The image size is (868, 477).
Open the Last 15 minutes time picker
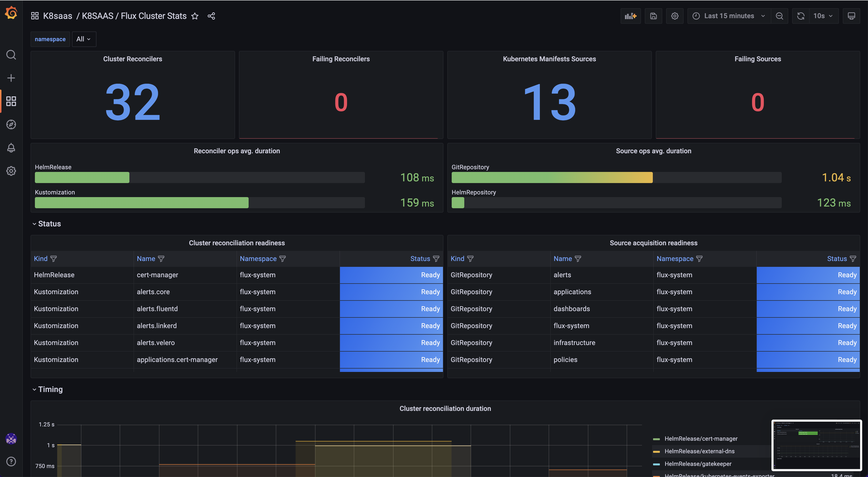coord(729,16)
